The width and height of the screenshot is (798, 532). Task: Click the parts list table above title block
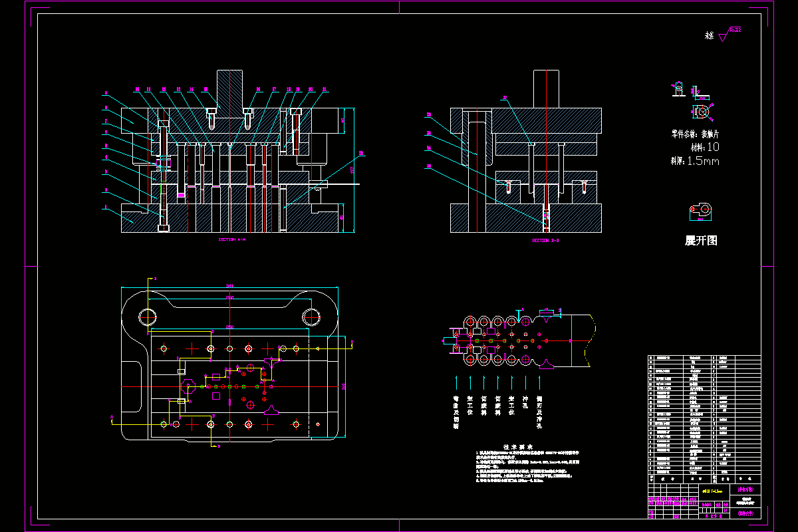704,420
